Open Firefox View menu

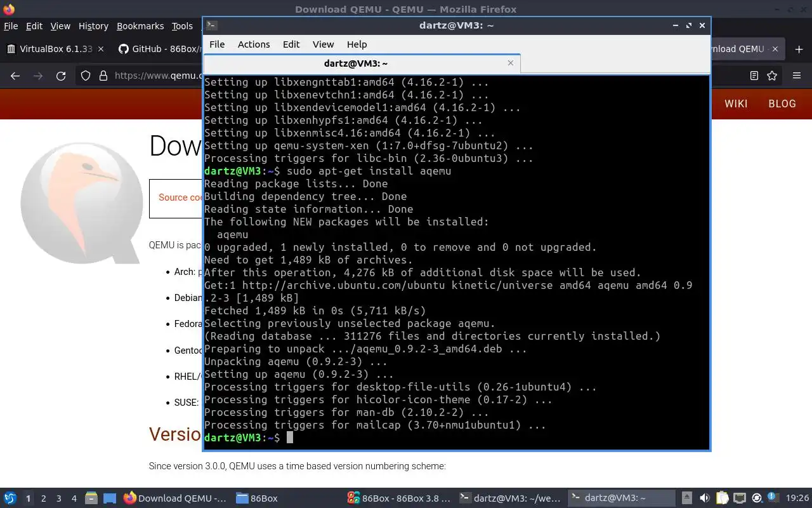click(x=60, y=26)
